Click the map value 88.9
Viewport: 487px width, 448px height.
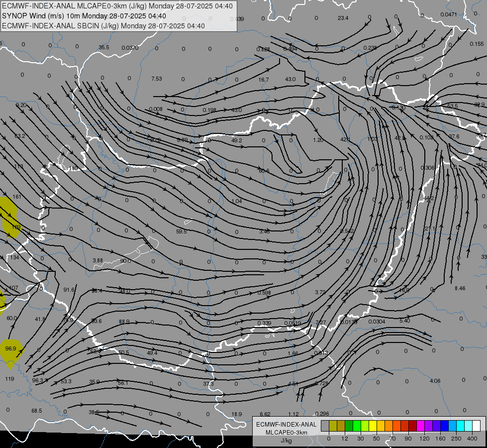point(124,322)
